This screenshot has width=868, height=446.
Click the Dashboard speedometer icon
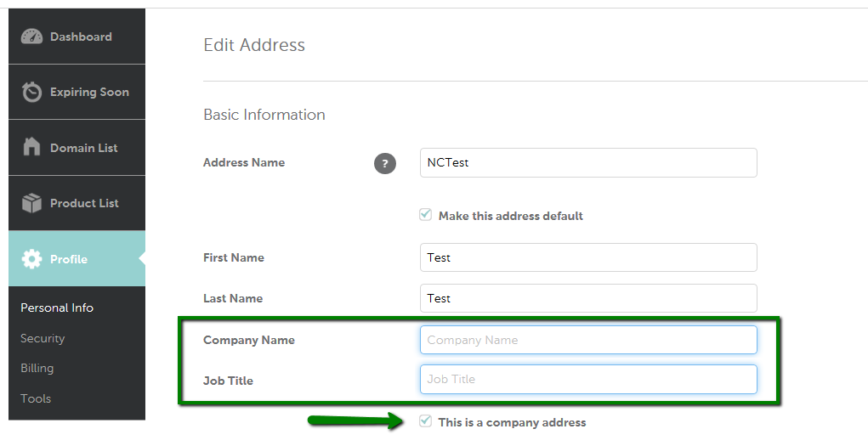point(31,37)
